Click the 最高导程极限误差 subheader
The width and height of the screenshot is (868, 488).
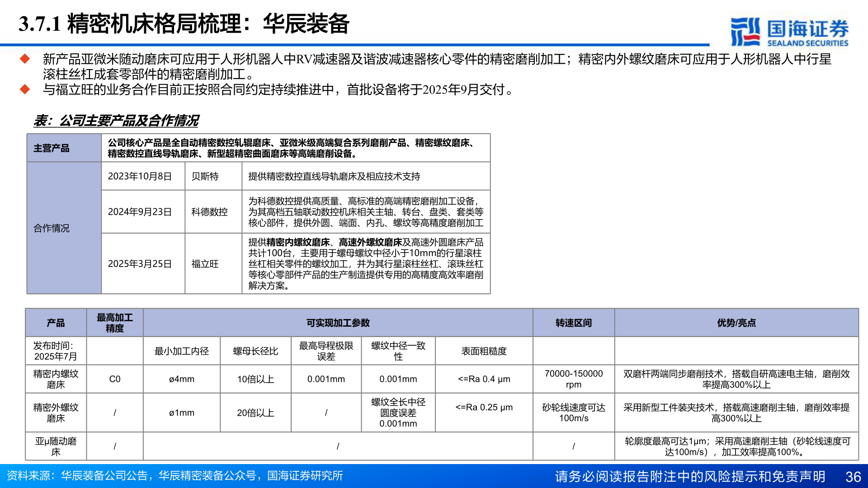pyautogui.click(x=326, y=351)
